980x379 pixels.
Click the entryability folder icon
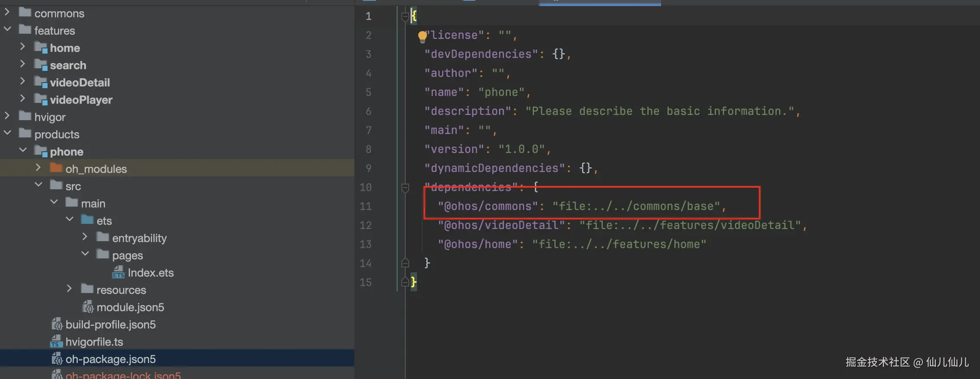click(103, 237)
